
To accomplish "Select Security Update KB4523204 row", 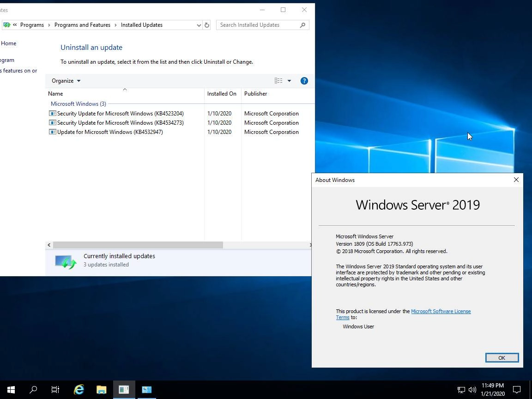I will coord(180,113).
